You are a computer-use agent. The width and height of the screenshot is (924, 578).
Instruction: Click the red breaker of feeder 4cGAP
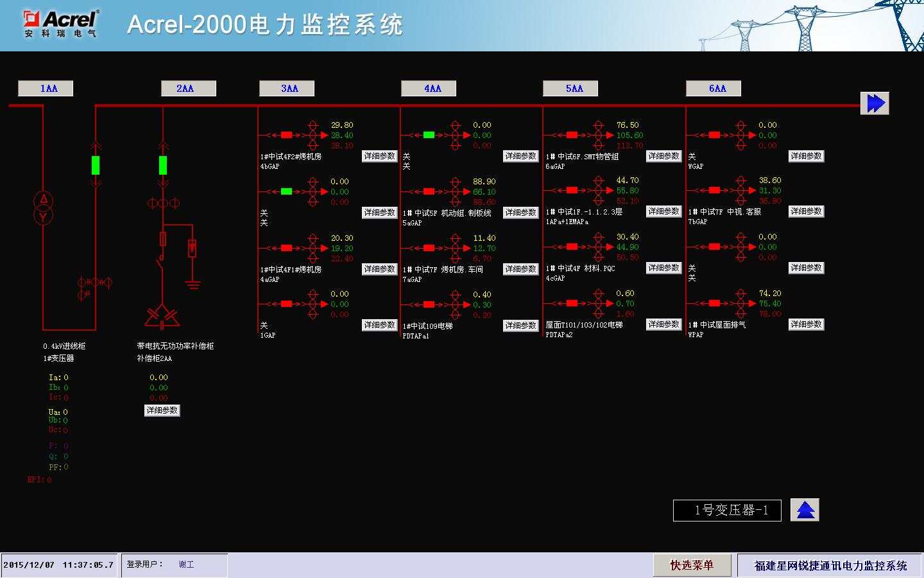(x=572, y=247)
